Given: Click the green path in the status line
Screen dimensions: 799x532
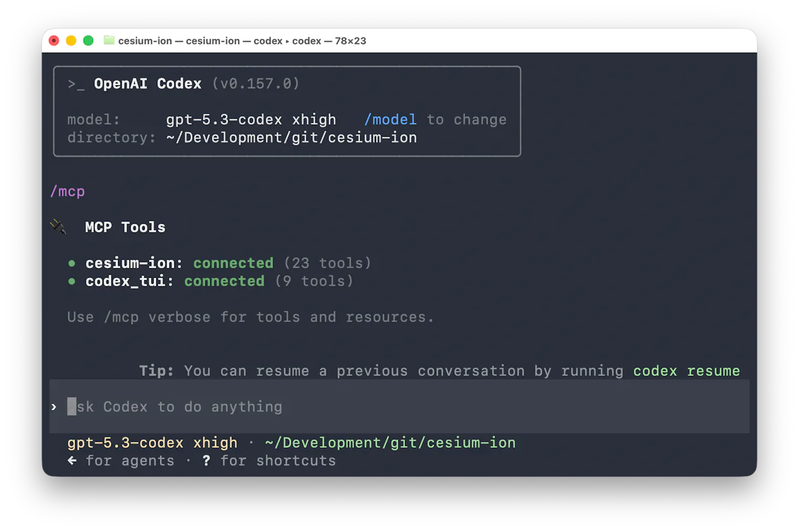Looking at the screenshot, I should [x=390, y=443].
